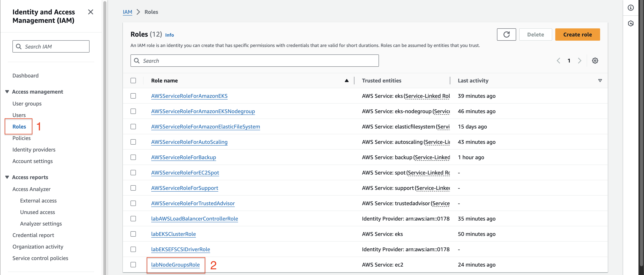Check AWSServiceRoleForTrustedAdvisor row checkbox

(133, 203)
